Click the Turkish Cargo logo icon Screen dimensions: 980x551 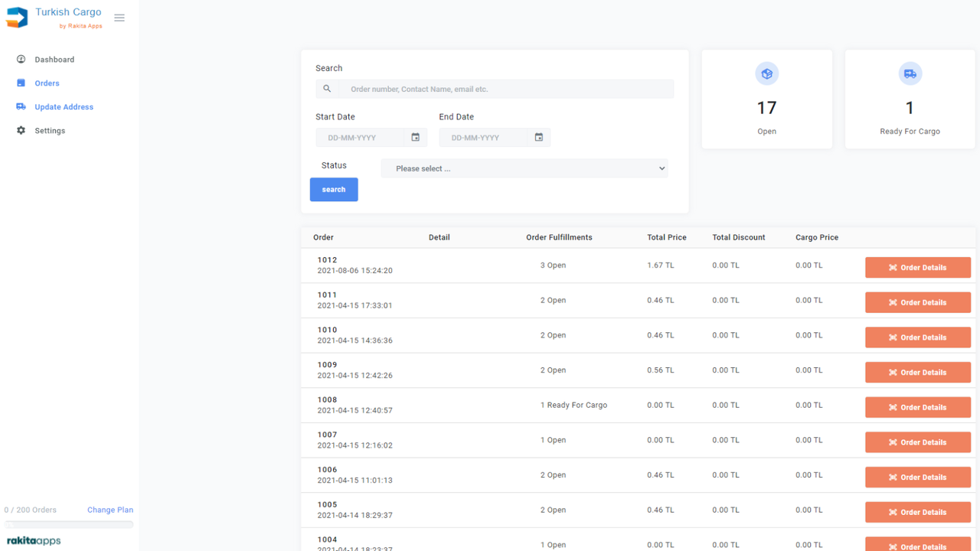[17, 18]
